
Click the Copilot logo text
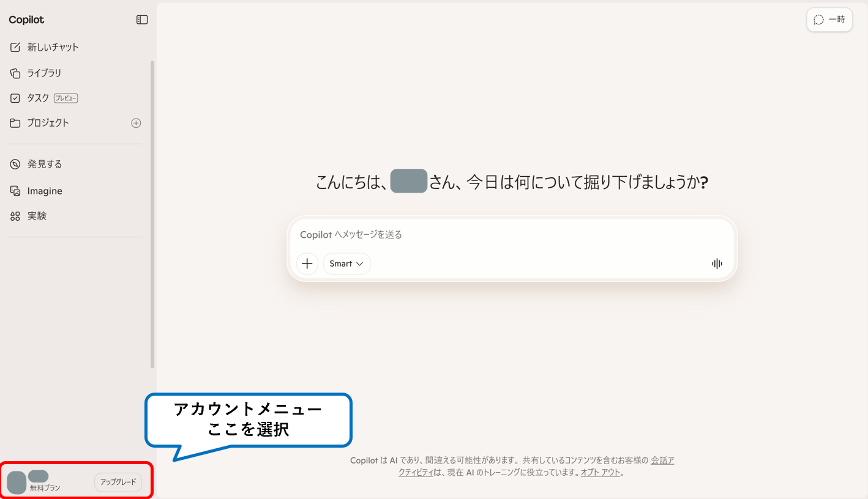click(x=26, y=20)
